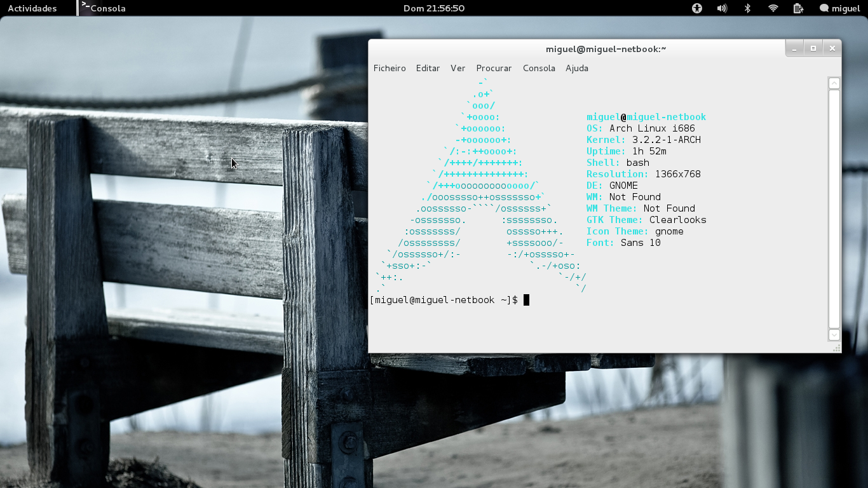Open the Wi-Fi network icon
868x488 pixels.
[773, 8]
